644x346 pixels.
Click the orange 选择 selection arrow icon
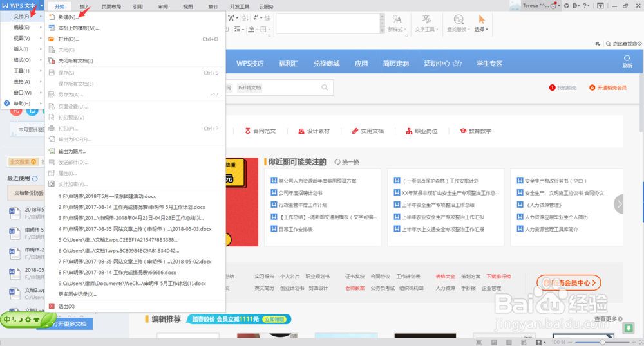[x=481, y=19]
